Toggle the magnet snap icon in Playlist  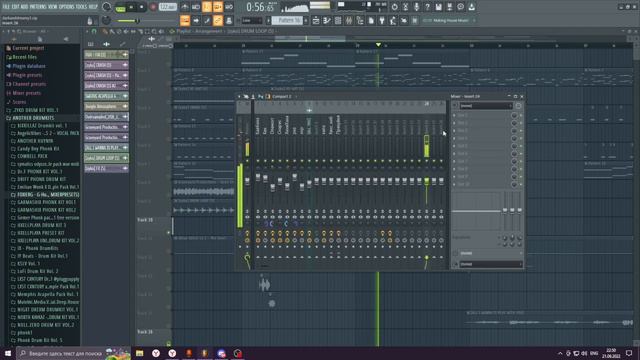[x=94, y=31]
